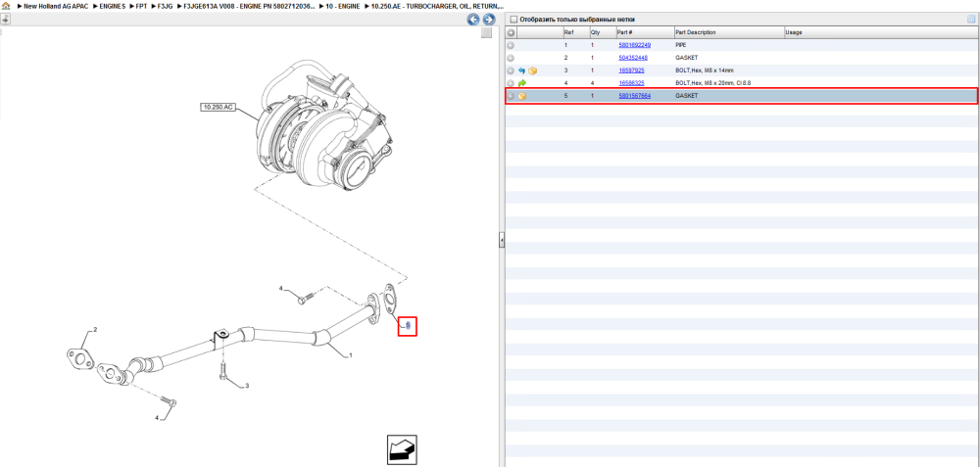Viewport: 980px width, 467px height.
Task: Sort by the Part # column header
Action: [645, 32]
